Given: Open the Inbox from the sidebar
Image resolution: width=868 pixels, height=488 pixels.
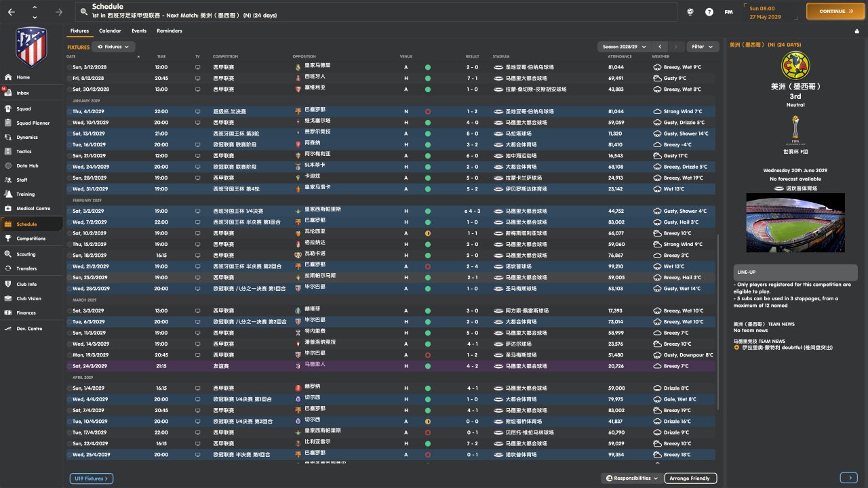Looking at the screenshot, I should [23, 93].
